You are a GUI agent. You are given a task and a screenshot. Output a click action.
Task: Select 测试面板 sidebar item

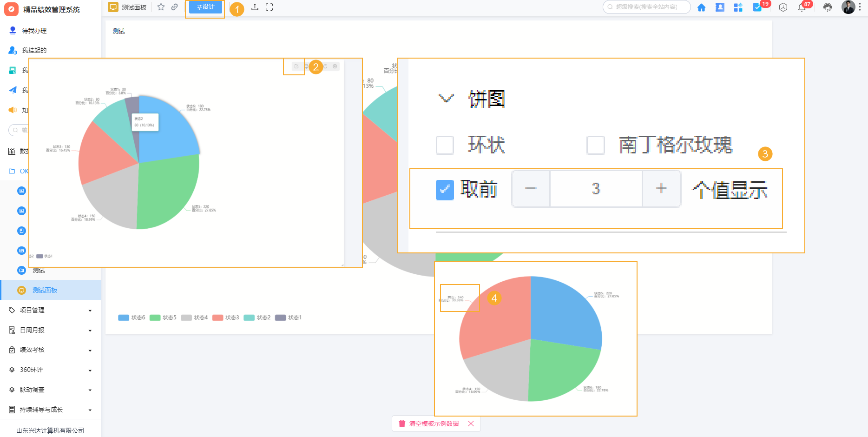coord(45,290)
